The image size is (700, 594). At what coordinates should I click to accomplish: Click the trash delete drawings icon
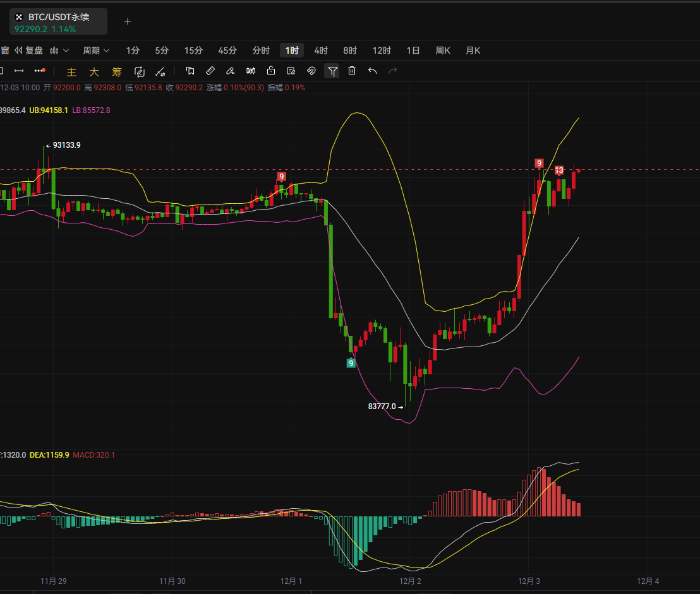click(352, 71)
